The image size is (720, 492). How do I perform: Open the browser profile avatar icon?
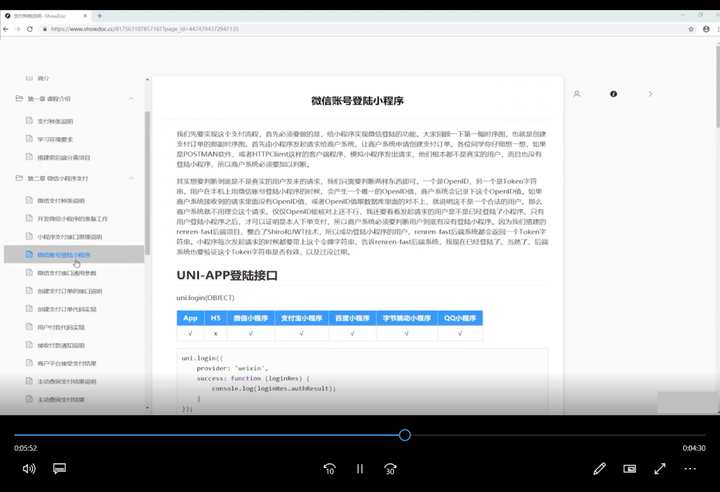706,29
